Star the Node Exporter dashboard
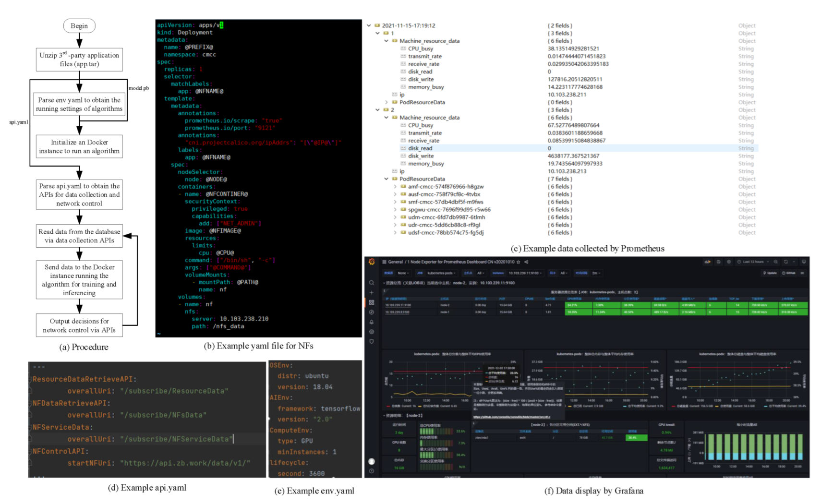Viewport: 821px width, 504px height. pyautogui.click(x=518, y=262)
